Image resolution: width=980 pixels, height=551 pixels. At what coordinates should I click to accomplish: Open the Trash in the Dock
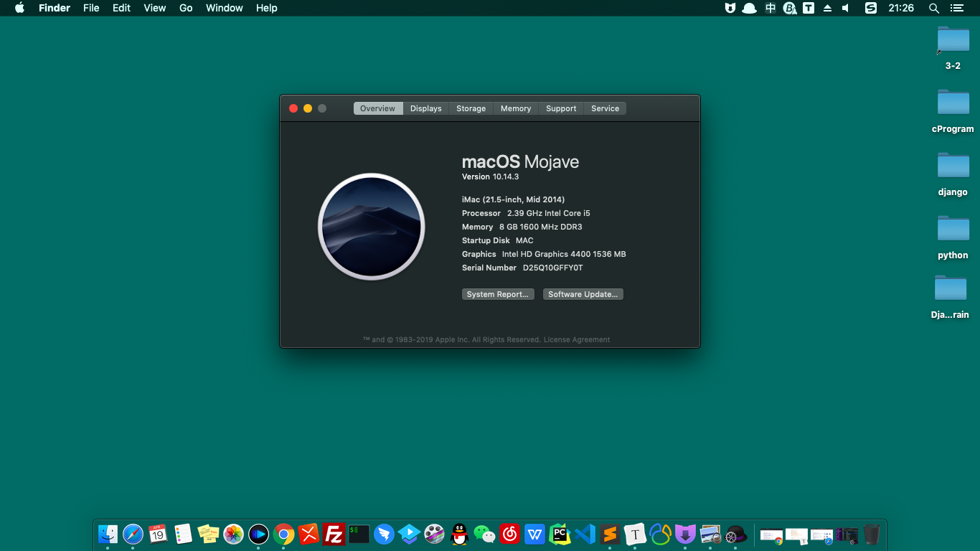click(x=872, y=534)
